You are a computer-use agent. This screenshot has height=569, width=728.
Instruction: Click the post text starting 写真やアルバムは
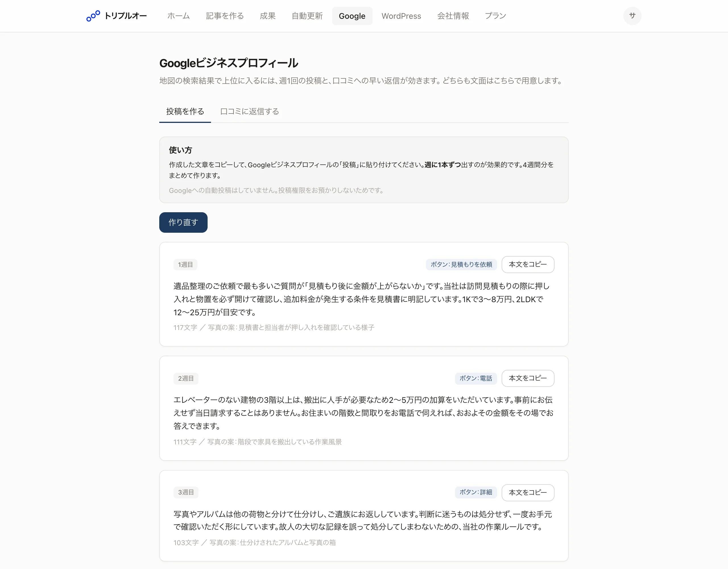pos(363,521)
